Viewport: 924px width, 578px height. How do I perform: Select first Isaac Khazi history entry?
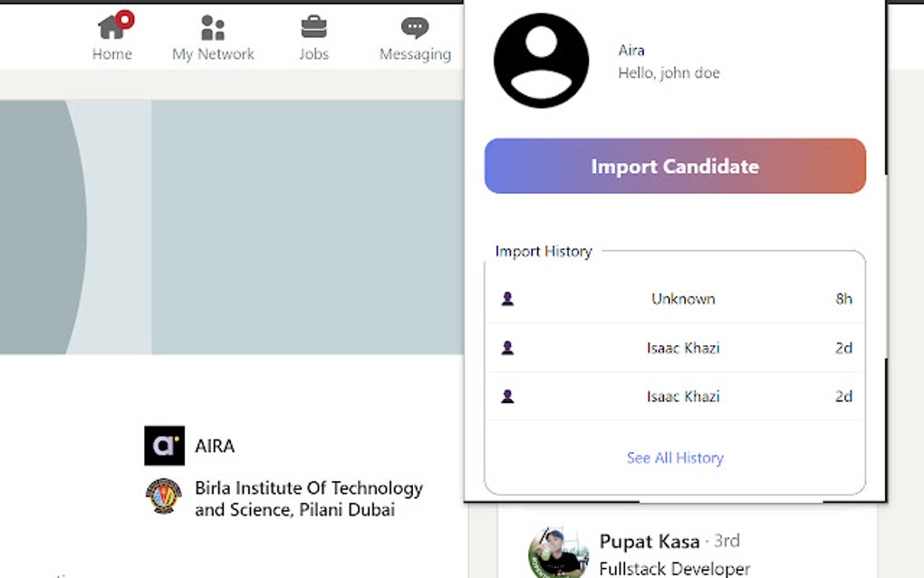[683, 348]
